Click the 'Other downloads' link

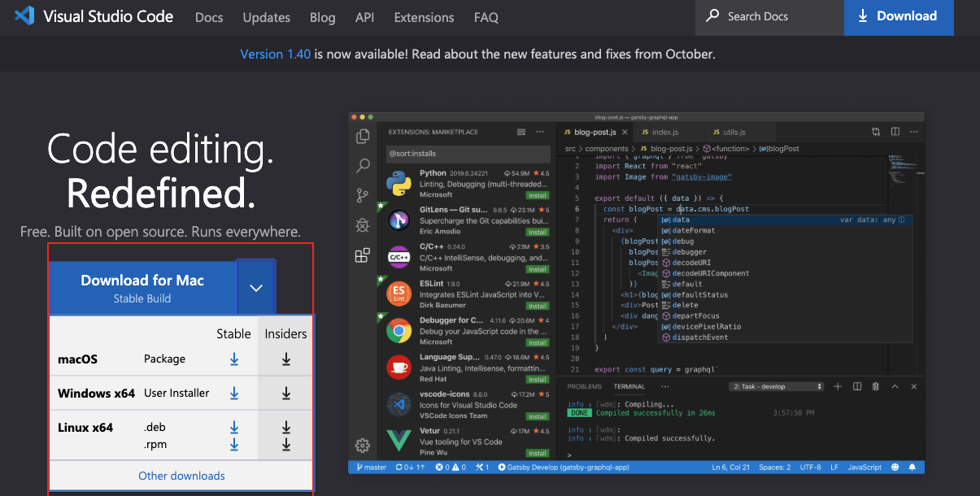[x=181, y=476]
